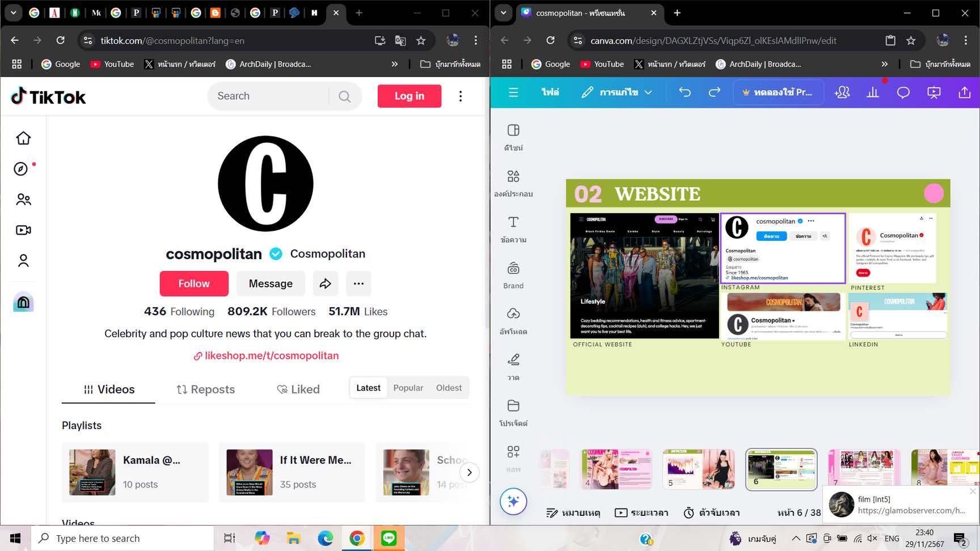The width and height of the screenshot is (980, 551).
Task: Open Canva presenter notes button
Action: (x=573, y=512)
